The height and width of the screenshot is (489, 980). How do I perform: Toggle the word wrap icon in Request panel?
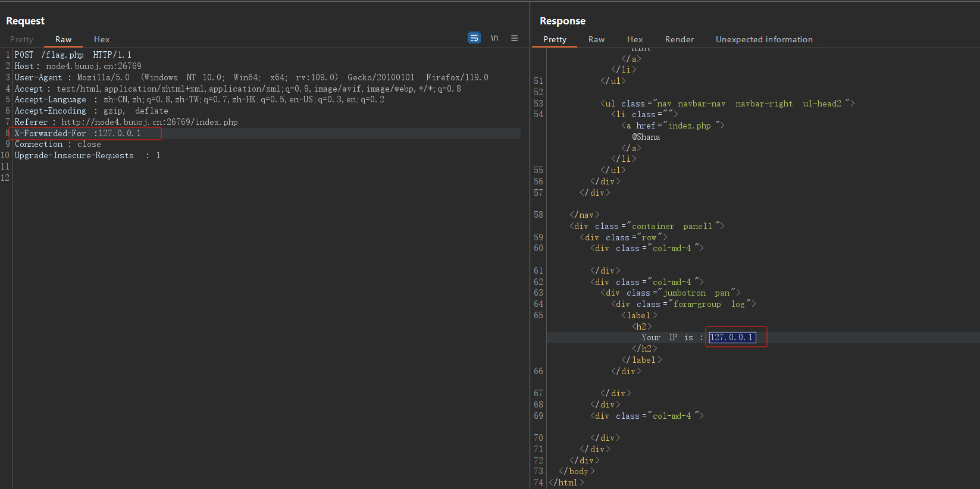tap(474, 38)
